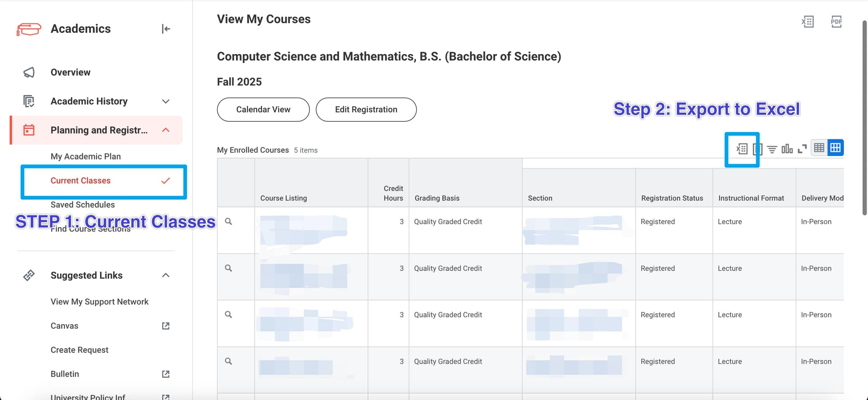Open My Academic Plan
This screenshot has height=400, width=868.
85,156
